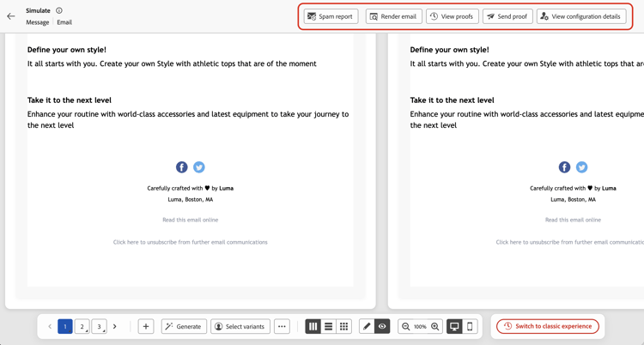The height and width of the screenshot is (345, 644).
Task: Go to the previous variant page with the left chevron
Action: 50,326
